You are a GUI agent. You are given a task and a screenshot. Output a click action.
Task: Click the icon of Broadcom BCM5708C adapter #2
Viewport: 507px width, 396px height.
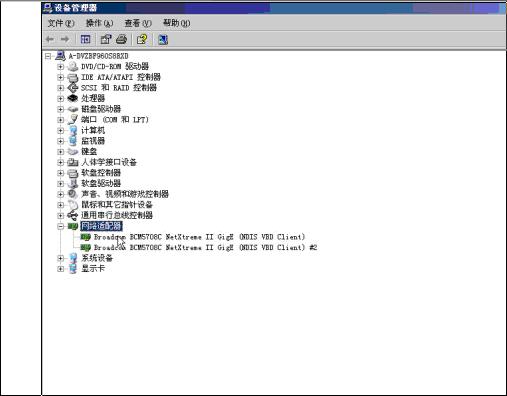[86, 248]
